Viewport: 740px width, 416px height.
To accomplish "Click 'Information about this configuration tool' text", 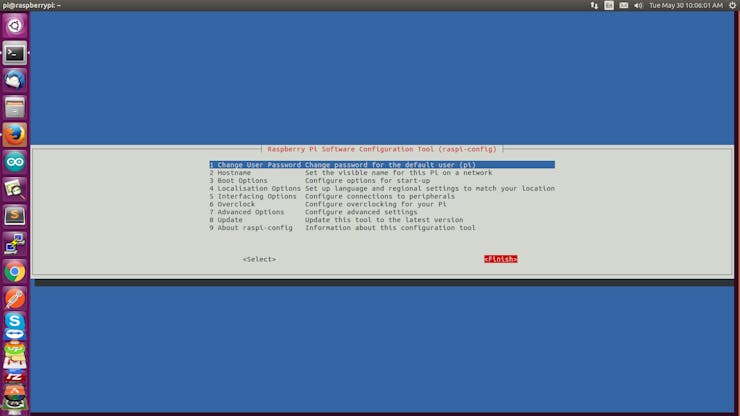I will (x=390, y=228).
